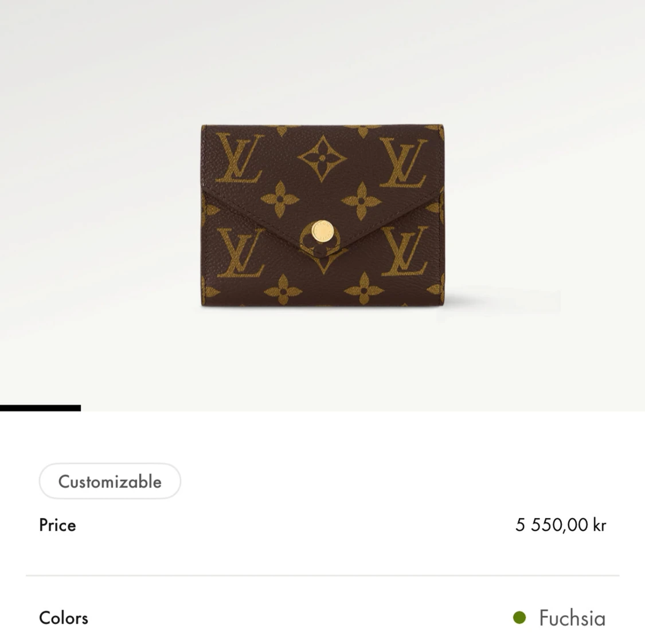This screenshot has width=645, height=644.
Task: Click the gold snap button on wallet
Action: pos(322,230)
